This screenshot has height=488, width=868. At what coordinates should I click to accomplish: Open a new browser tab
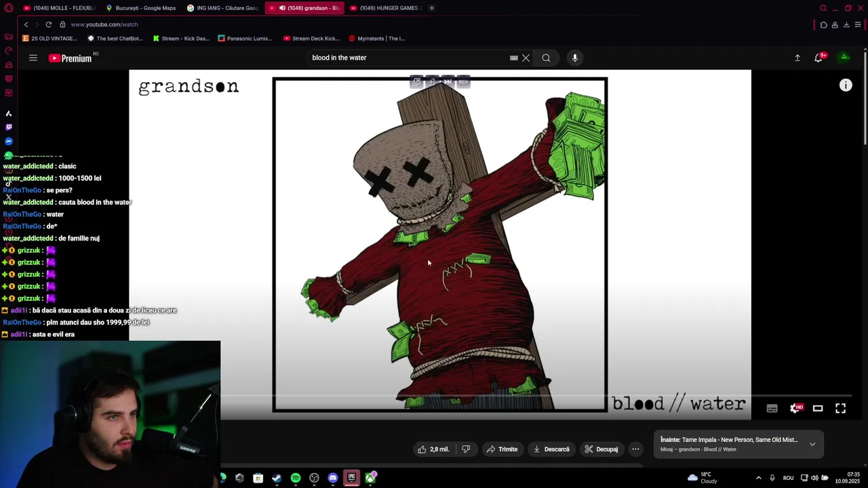click(431, 8)
